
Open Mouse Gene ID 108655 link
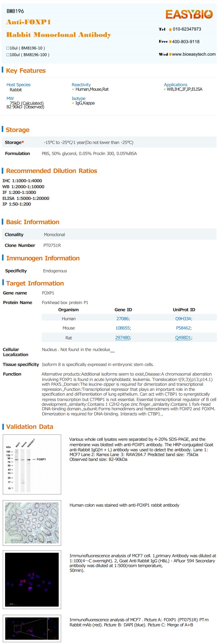[x=122, y=328]
